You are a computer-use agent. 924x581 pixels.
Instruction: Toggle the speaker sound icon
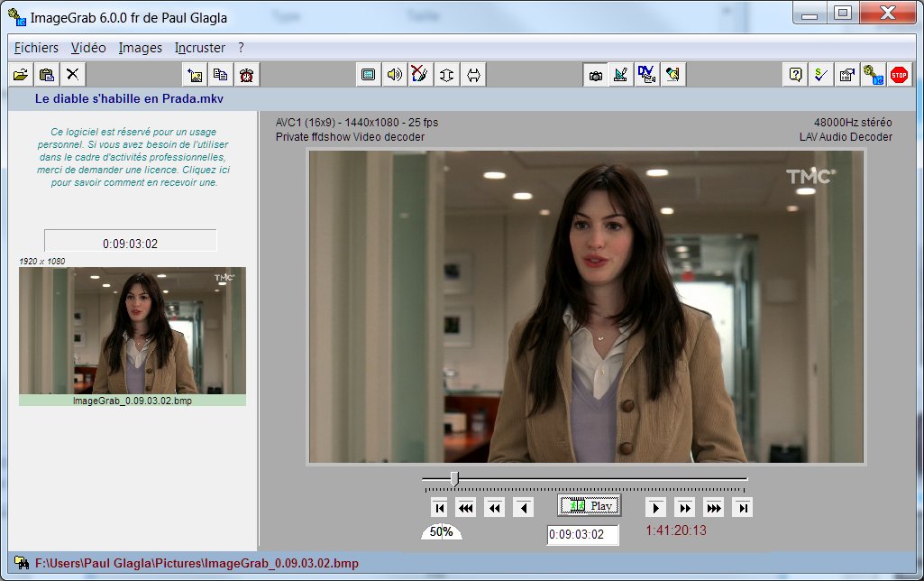click(394, 75)
